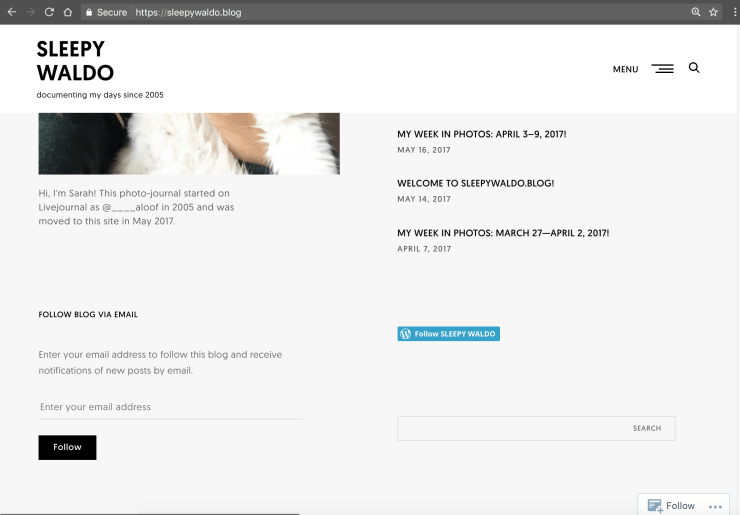Screen dimensions: 740x515
Task: Bookmark this page with the star icon
Action: [x=713, y=12]
